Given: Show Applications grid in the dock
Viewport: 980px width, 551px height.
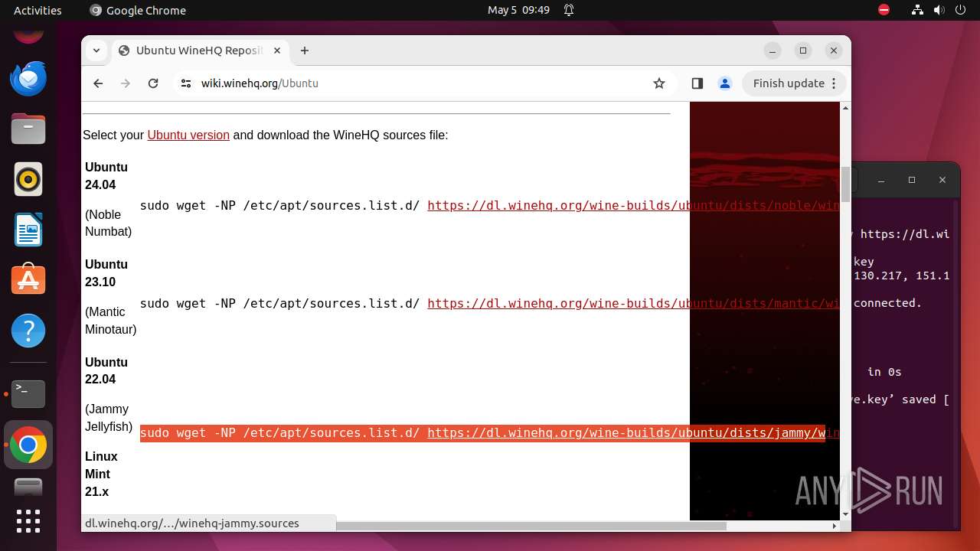Looking at the screenshot, I should 28,521.
